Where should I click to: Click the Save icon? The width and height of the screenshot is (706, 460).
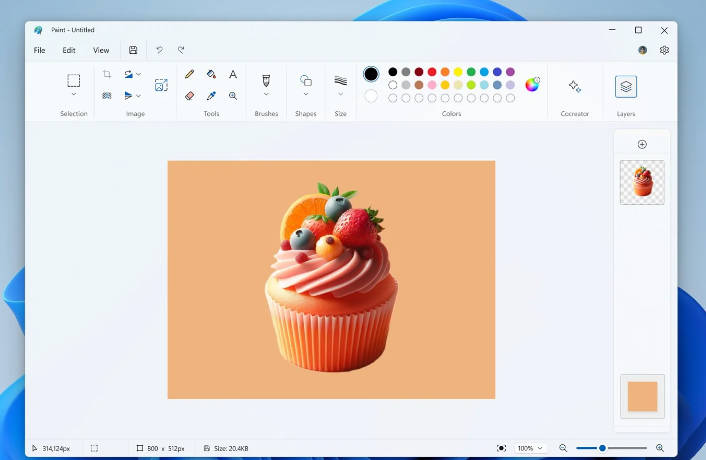point(133,50)
